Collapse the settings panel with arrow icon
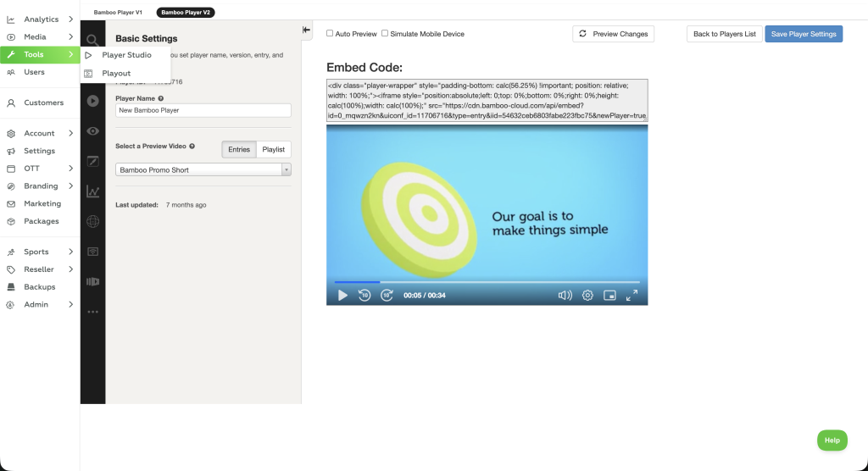The width and height of the screenshot is (868, 471). pyautogui.click(x=307, y=30)
